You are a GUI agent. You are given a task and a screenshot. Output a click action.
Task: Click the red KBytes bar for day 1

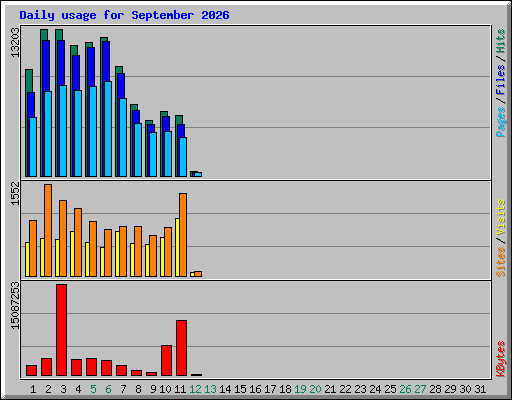coord(31,371)
